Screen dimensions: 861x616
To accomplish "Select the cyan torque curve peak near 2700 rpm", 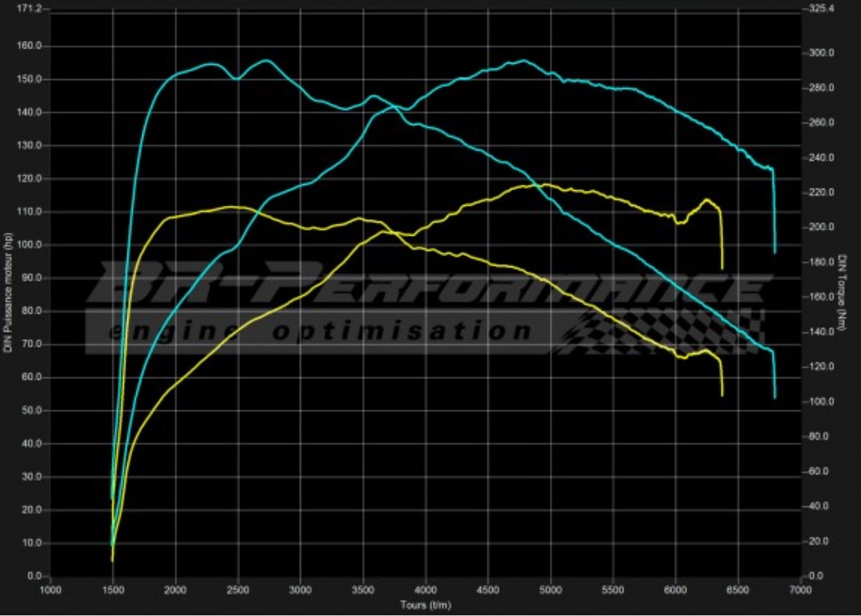I will [266, 60].
